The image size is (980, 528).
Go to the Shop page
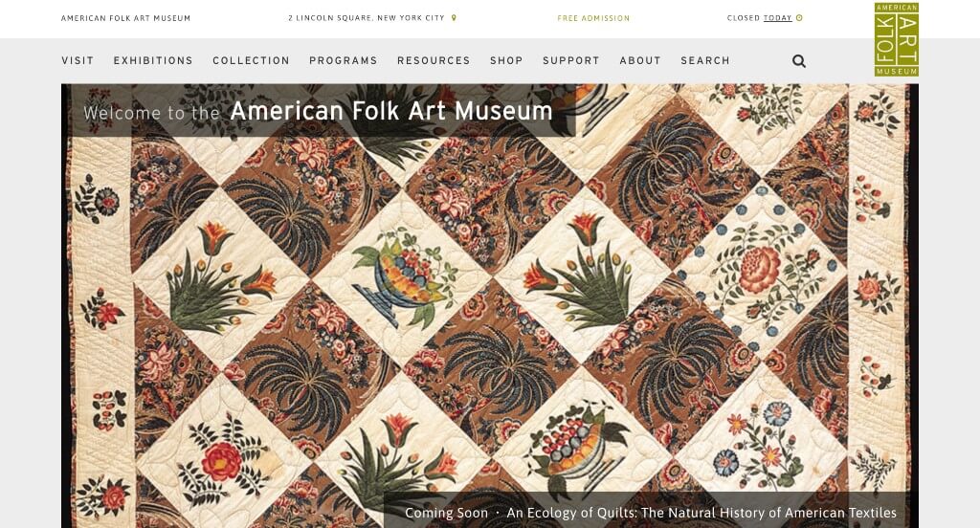[x=506, y=60]
